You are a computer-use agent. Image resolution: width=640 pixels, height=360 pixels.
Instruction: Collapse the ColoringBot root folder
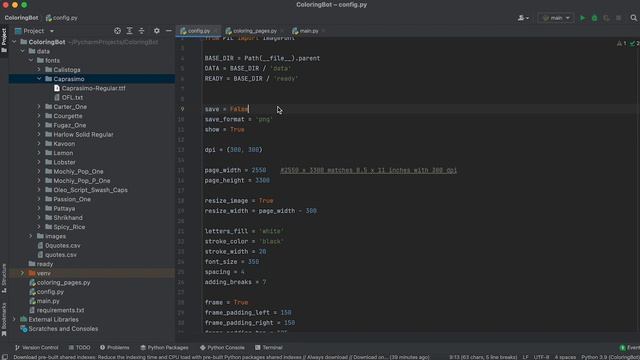click(x=14, y=42)
